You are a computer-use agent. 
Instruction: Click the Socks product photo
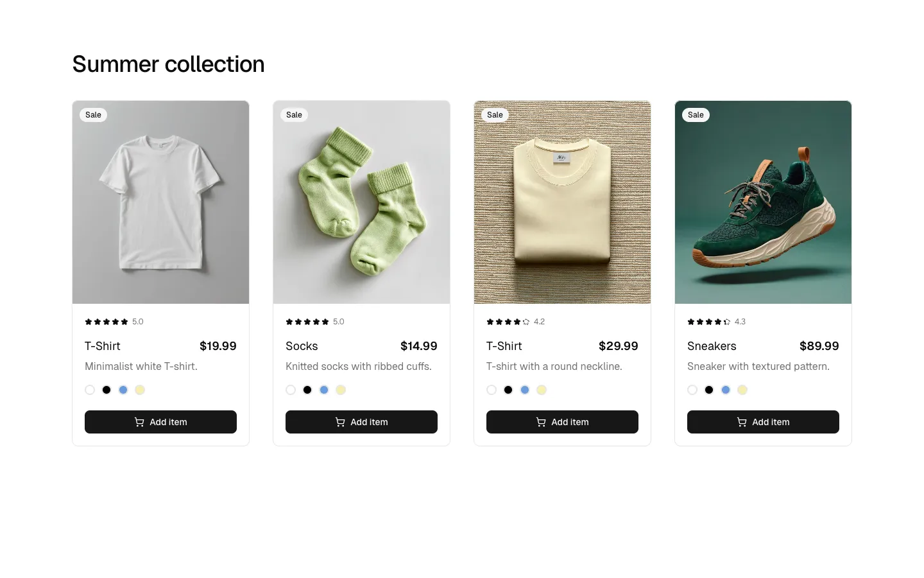pyautogui.click(x=361, y=202)
